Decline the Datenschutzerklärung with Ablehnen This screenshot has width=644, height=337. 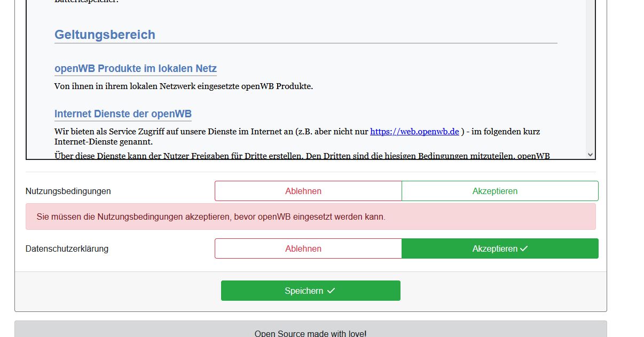(x=308, y=248)
